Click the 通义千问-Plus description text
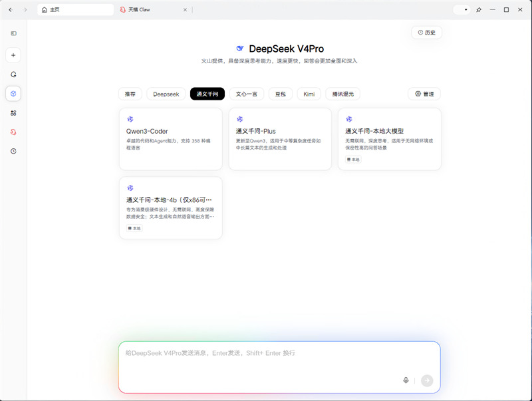Screen dimensions: 532x401 (278, 144)
